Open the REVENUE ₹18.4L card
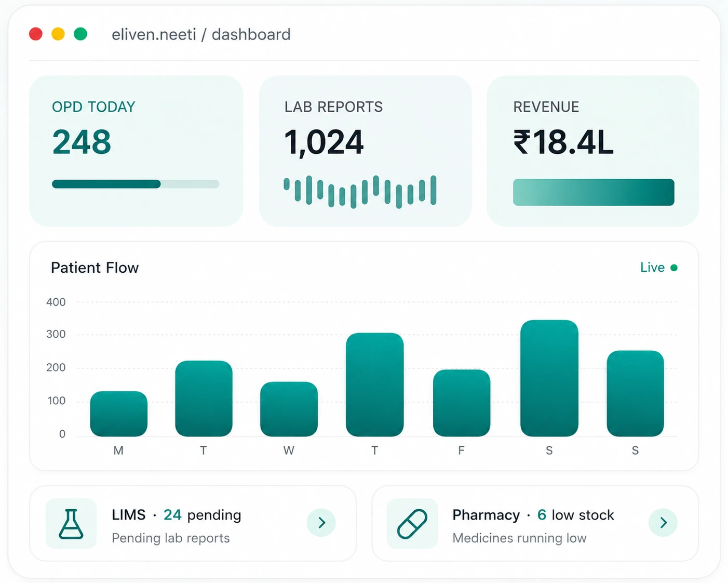The height and width of the screenshot is (583, 728). (593, 151)
